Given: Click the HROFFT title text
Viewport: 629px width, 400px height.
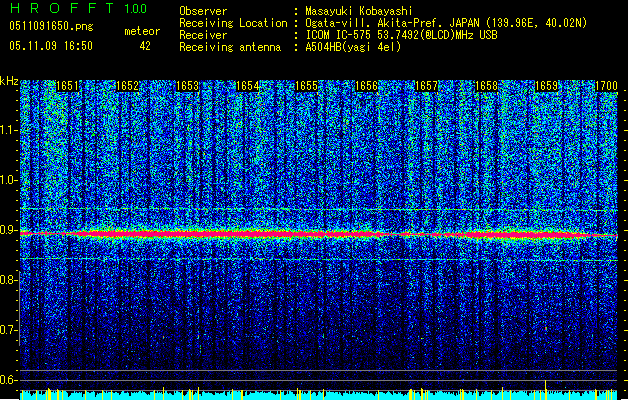Looking at the screenshot, I should click(x=62, y=8).
